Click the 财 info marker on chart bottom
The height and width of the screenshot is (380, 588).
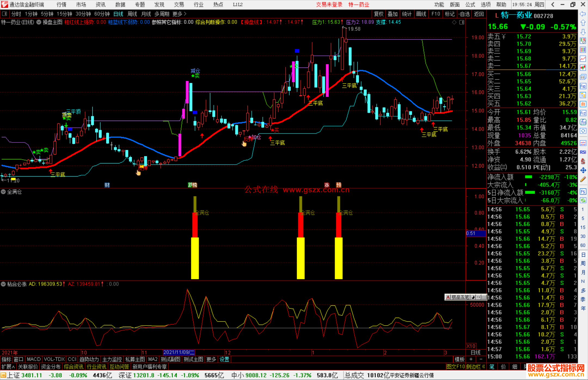[x=107, y=185]
